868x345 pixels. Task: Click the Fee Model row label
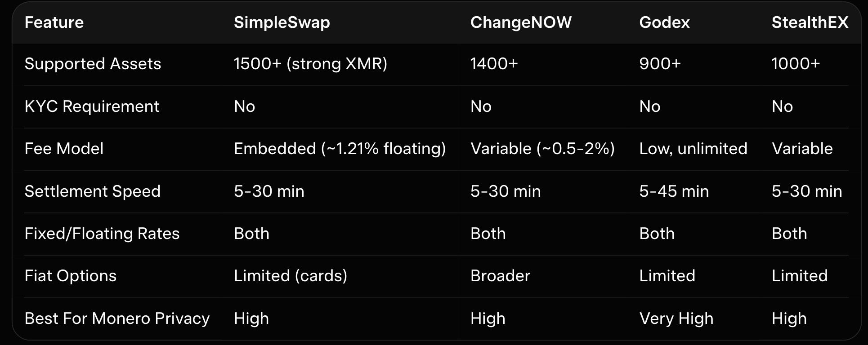[x=64, y=149]
